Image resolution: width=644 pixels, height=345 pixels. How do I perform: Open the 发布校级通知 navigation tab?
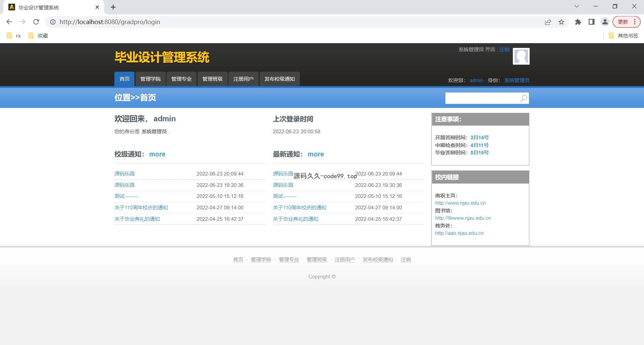point(279,79)
